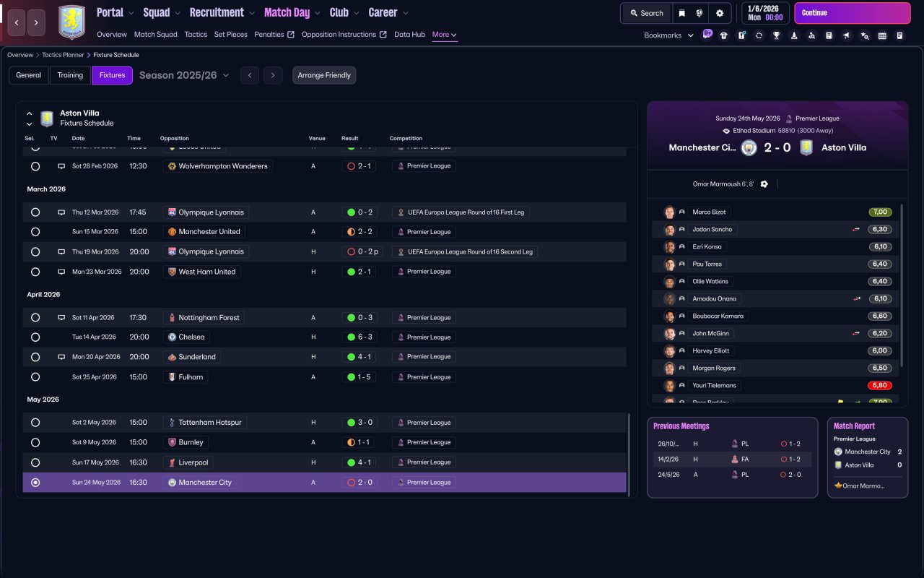Select the West Ham United fixture radio button
The height and width of the screenshot is (578, 924).
tap(35, 272)
